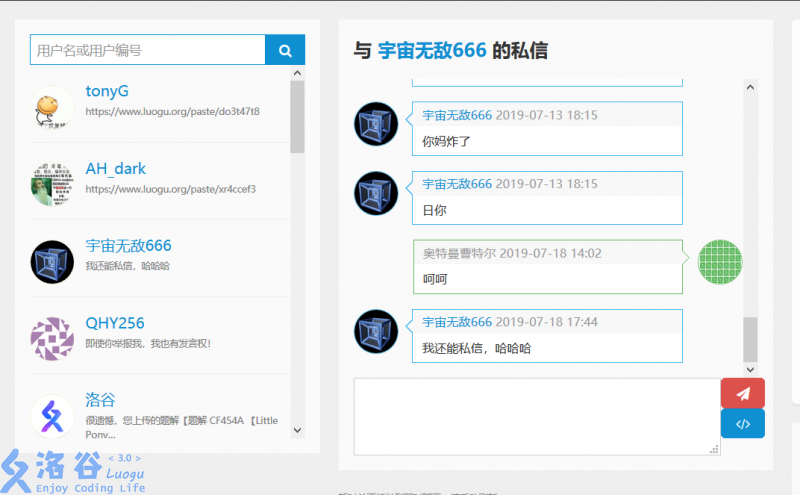800x495 pixels.
Task: Click QHY256's purple avatar icon
Action: tap(52, 339)
